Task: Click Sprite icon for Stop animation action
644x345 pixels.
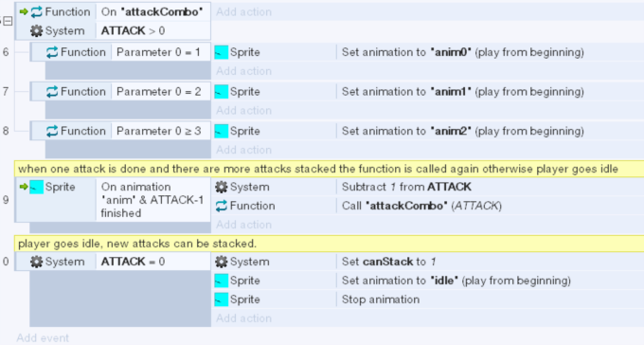Action: (x=222, y=300)
